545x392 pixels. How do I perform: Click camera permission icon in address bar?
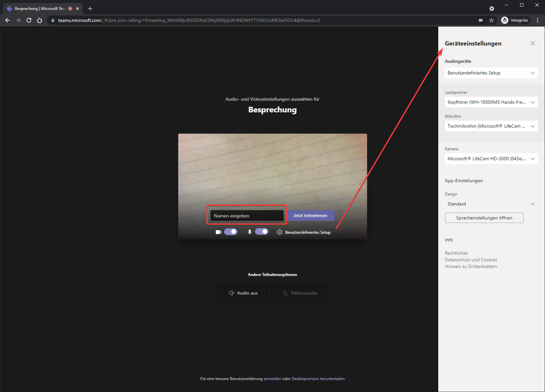pyautogui.click(x=481, y=20)
